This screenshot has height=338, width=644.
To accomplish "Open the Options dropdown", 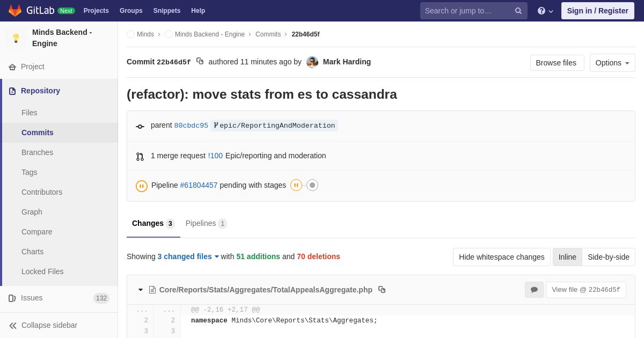I will 612,63.
